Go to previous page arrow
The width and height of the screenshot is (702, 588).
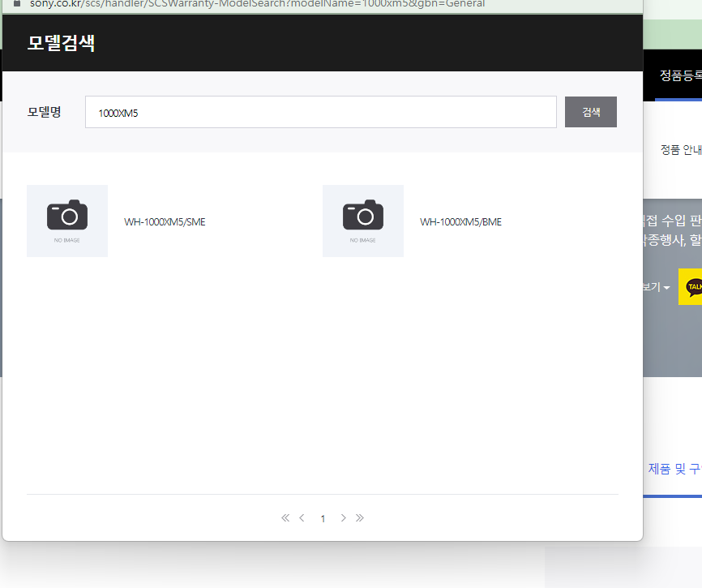[302, 518]
